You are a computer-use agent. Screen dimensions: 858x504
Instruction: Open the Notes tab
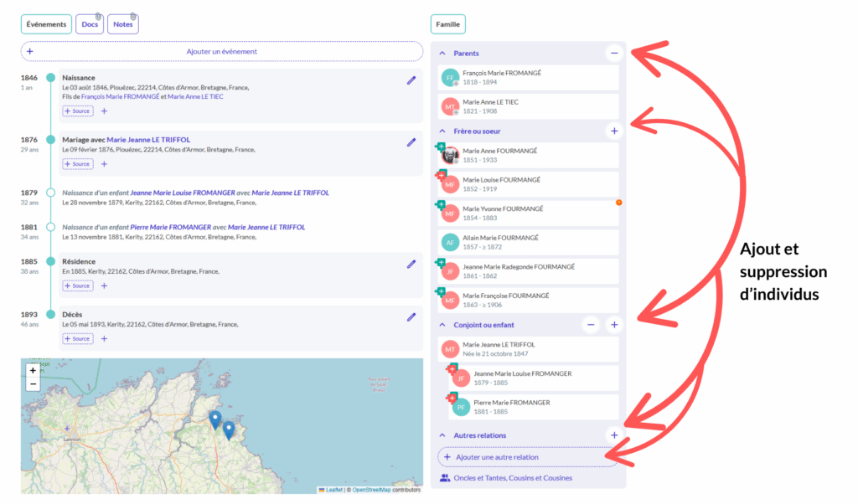pyautogui.click(x=123, y=24)
